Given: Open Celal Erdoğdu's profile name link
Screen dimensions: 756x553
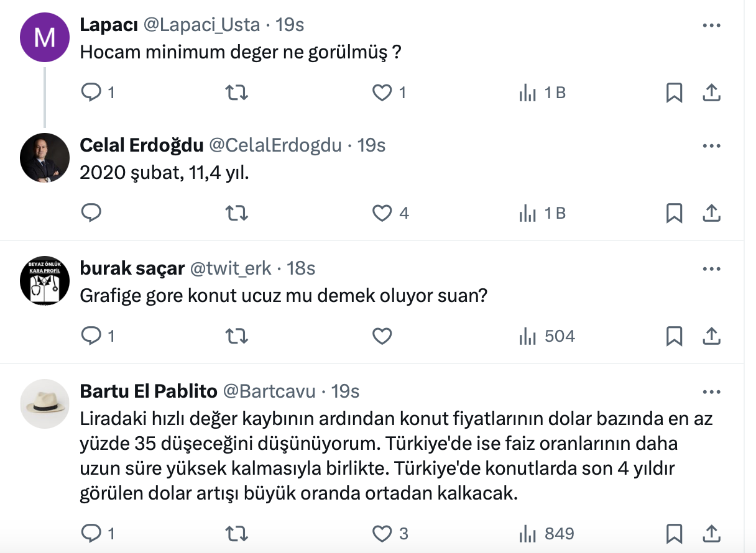Looking at the screenshot, I should pos(142,145).
